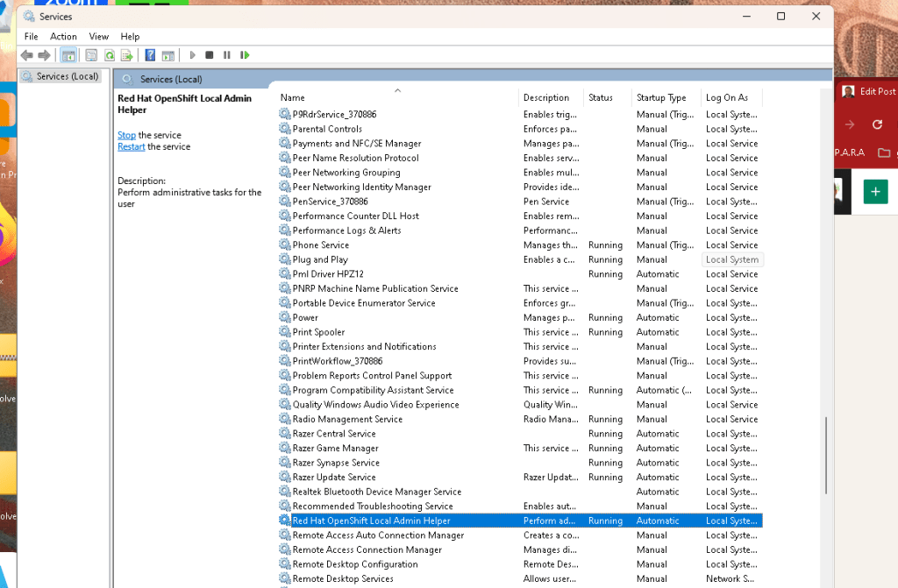Screen dimensions: 898x588
Task: Select the Parental Controls gear icon
Action: (x=285, y=128)
